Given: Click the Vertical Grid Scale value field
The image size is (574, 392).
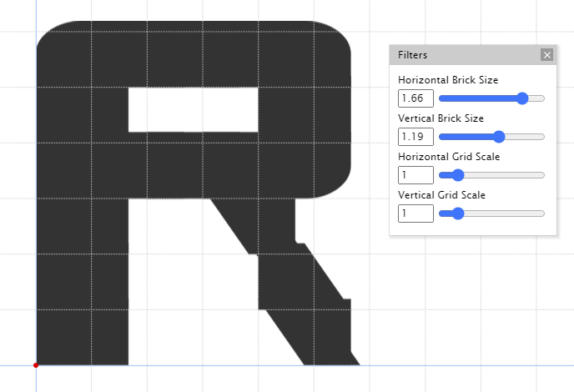Looking at the screenshot, I should (415, 214).
